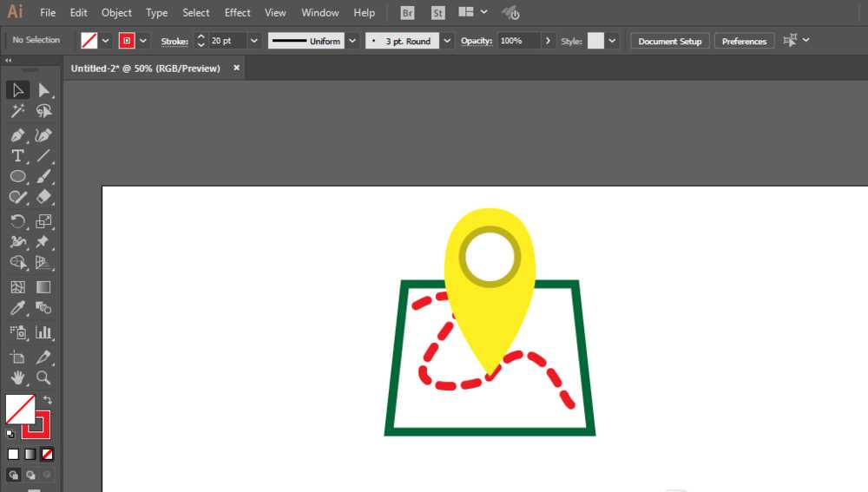The image size is (868, 492).
Task: Set paint mode to None
Action: coord(47,455)
